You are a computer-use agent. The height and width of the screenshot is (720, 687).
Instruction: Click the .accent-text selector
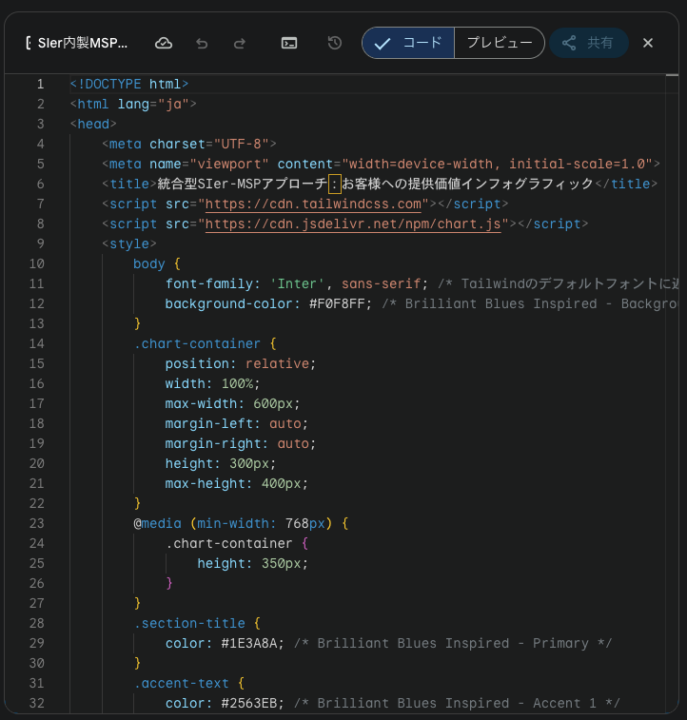coord(181,683)
